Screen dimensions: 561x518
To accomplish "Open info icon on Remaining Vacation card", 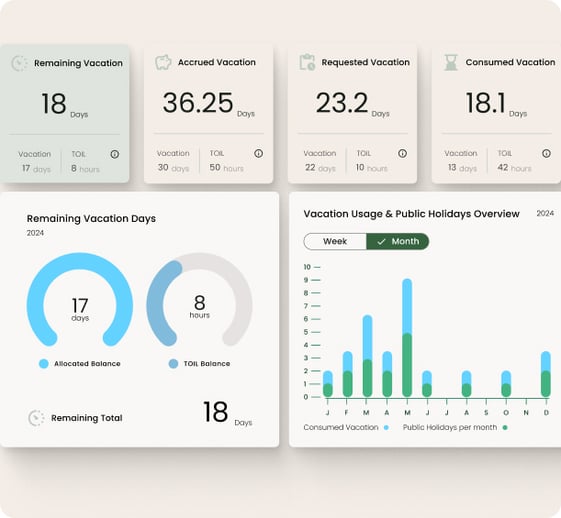I will [x=114, y=154].
